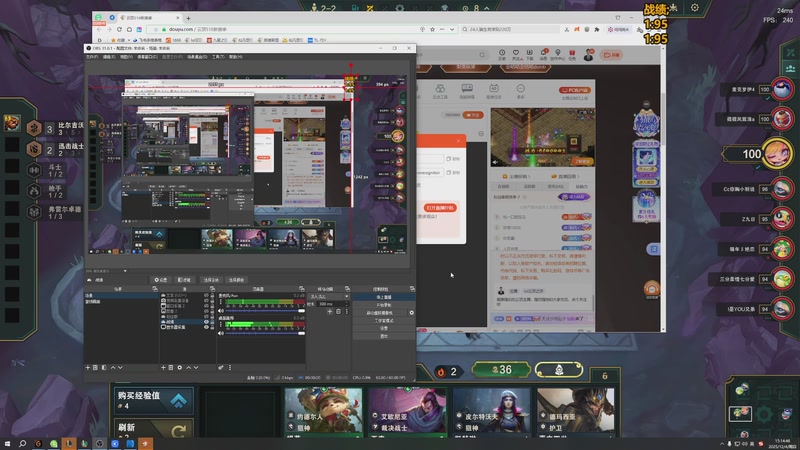Image resolution: width=800 pixels, height=450 pixels.
Task: Expand browser address bar dropdown arrow
Action: [x=452, y=29]
